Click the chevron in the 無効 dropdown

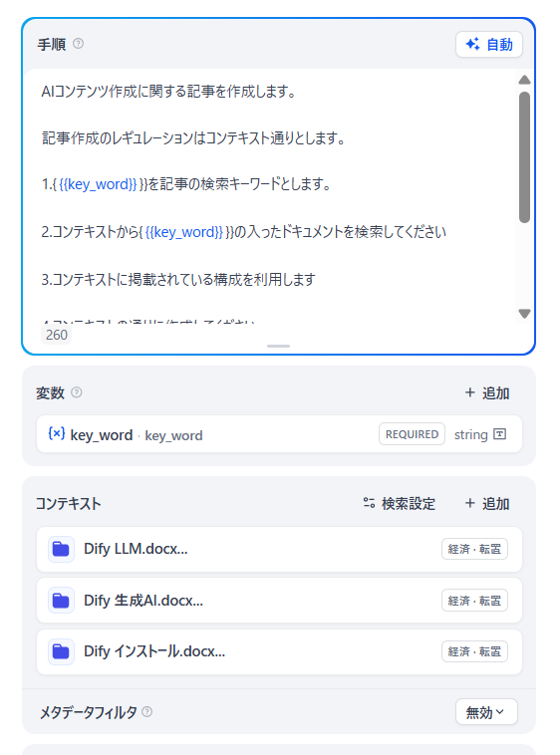click(x=500, y=711)
